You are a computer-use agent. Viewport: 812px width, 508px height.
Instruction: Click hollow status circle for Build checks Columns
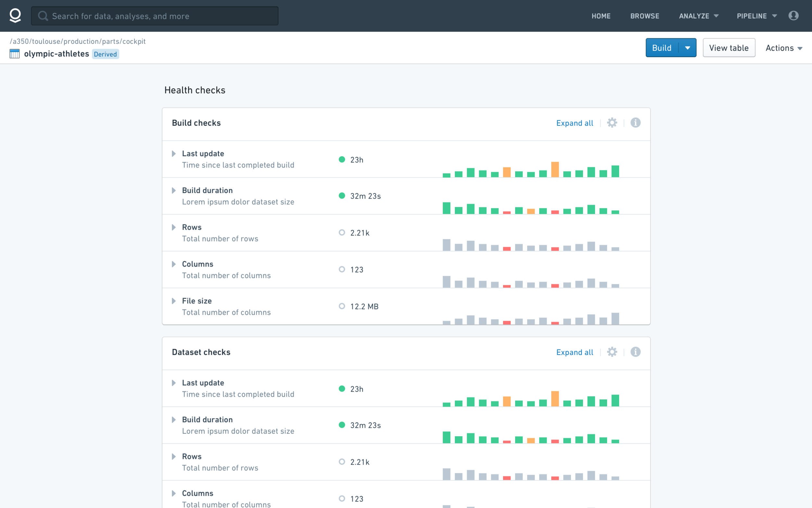click(x=342, y=269)
